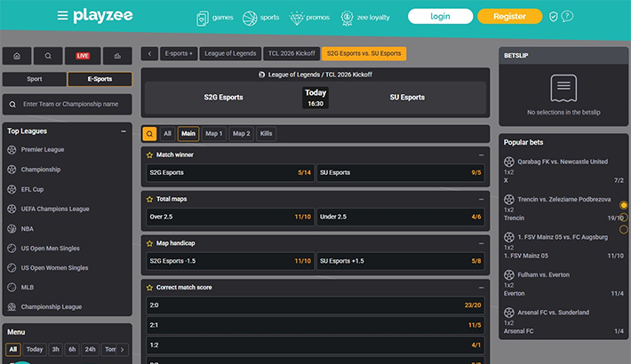Select correct score 1:2 at 4/1

315,345
